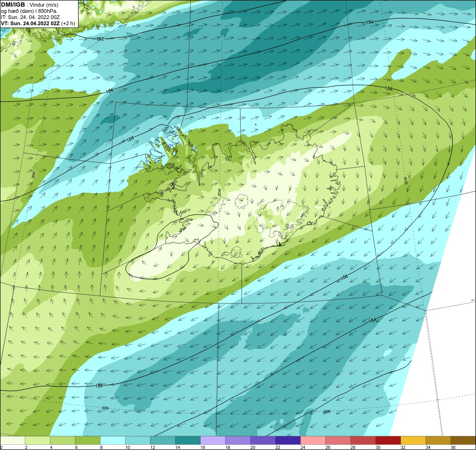Click the legend tick label '16'

(x=203, y=447)
